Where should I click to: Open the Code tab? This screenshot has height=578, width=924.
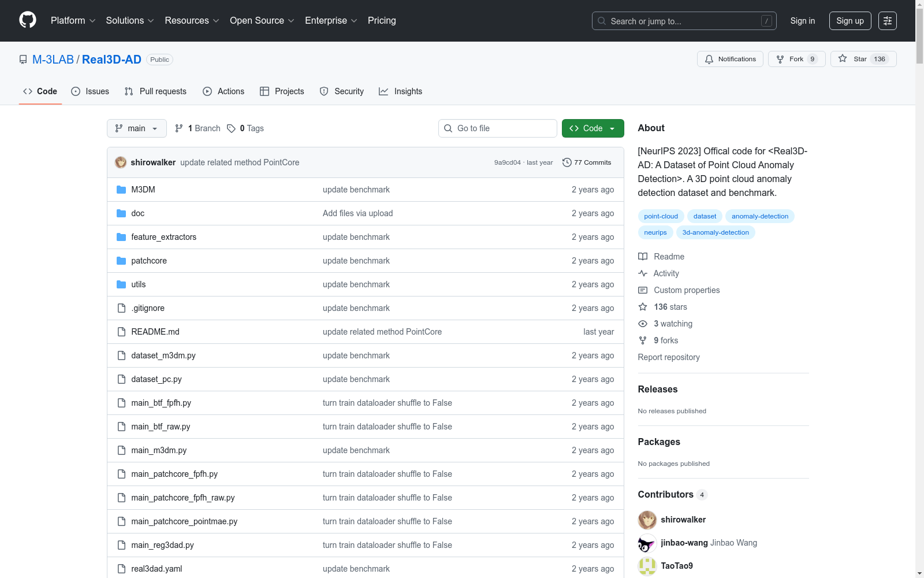[40, 91]
